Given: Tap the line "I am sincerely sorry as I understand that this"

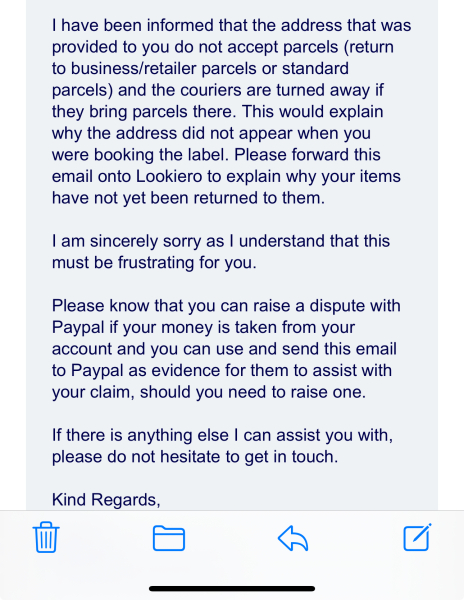Looking at the screenshot, I should point(221,241).
